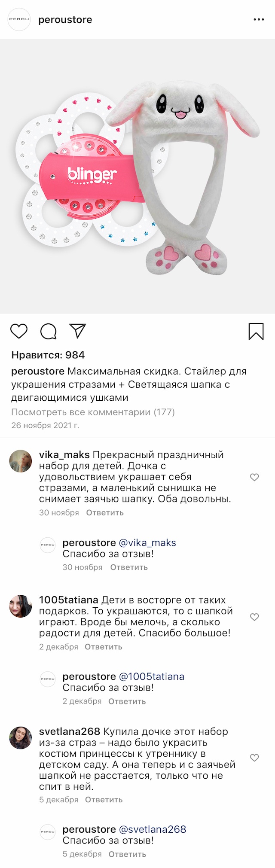Open the peroustore username in the header

pyautogui.click(x=65, y=20)
